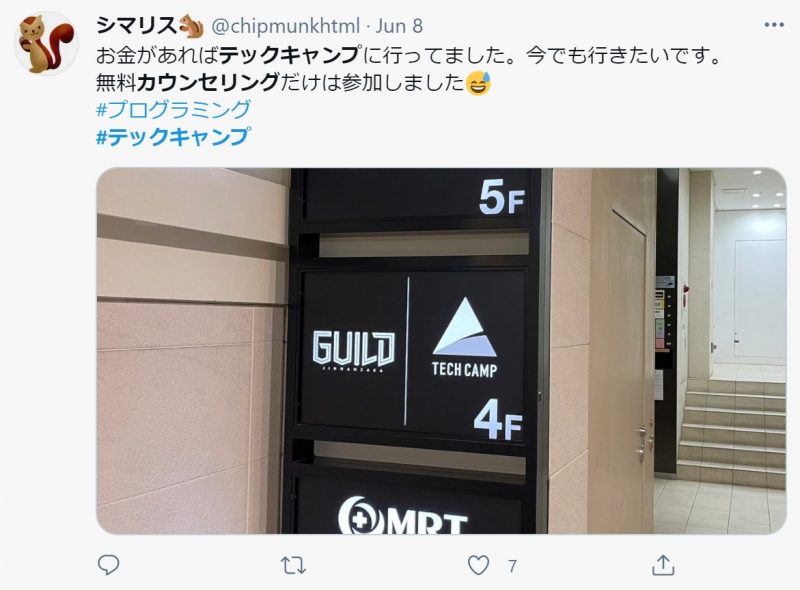Click the GUILD logo in photo
The height and width of the screenshot is (590, 800).
click(354, 350)
